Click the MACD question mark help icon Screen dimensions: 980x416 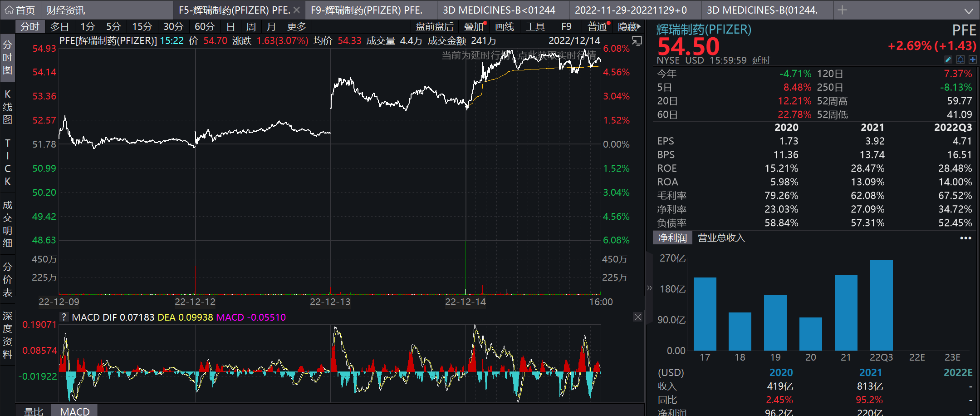(64, 317)
